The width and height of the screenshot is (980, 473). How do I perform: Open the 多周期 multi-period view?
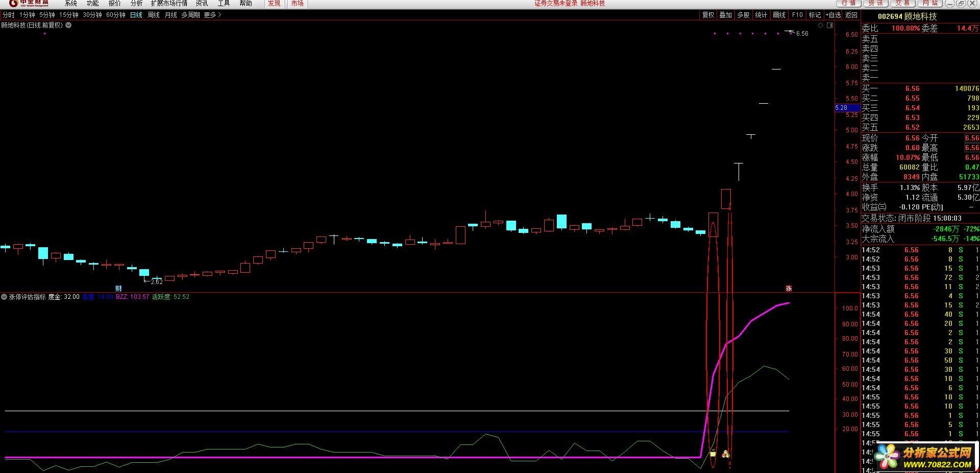click(190, 15)
